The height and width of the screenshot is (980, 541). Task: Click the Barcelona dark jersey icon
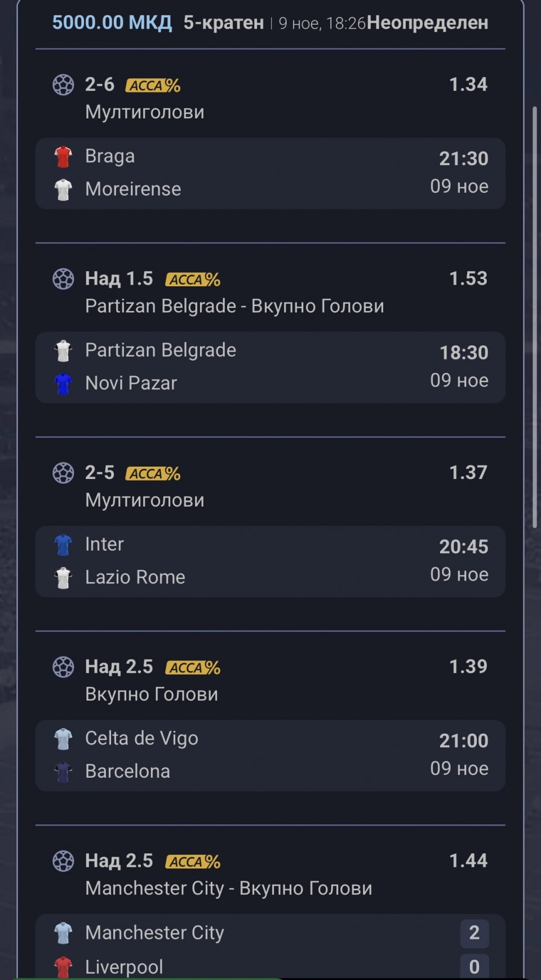63,771
